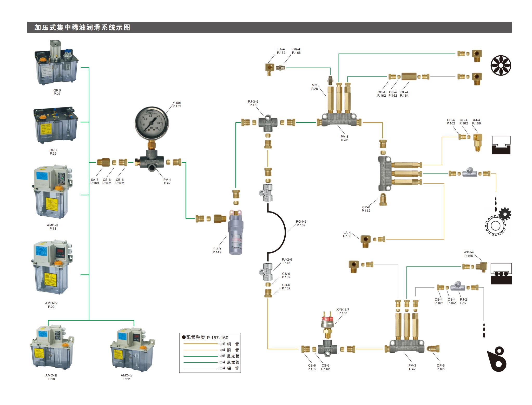Click the WXJ-4 P.165 label
The height and width of the screenshot is (405, 532).
[x=468, y=254]
